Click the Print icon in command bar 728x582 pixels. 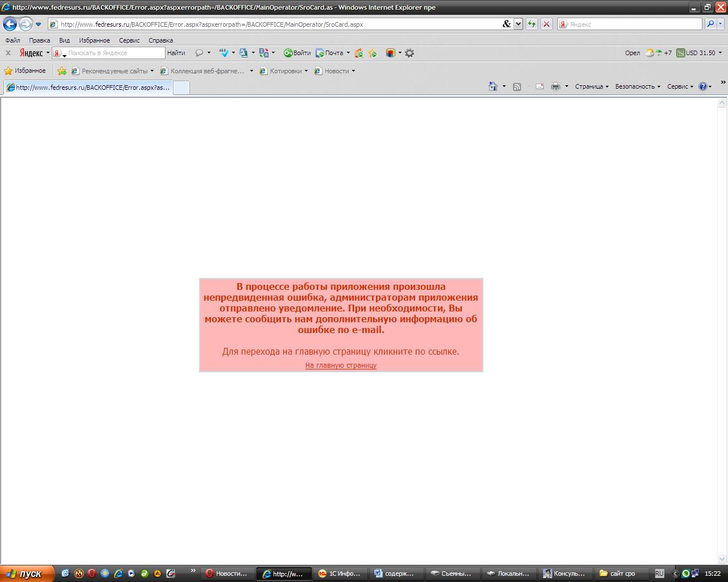(x=555, y=86)
